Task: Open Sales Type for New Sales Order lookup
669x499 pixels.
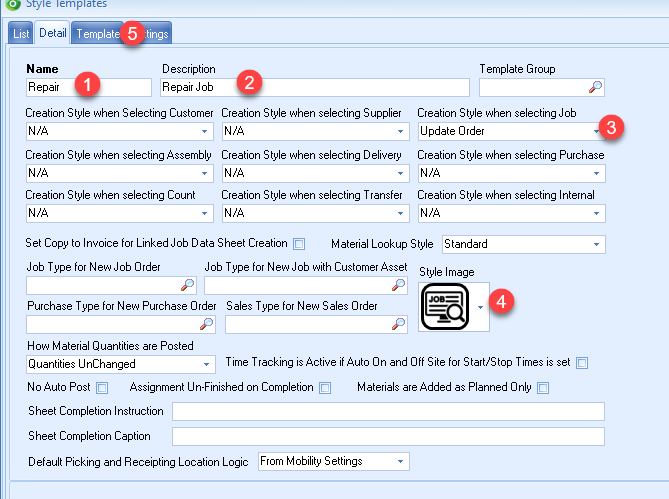Action: pyautogui.click(x=398, y=324)
